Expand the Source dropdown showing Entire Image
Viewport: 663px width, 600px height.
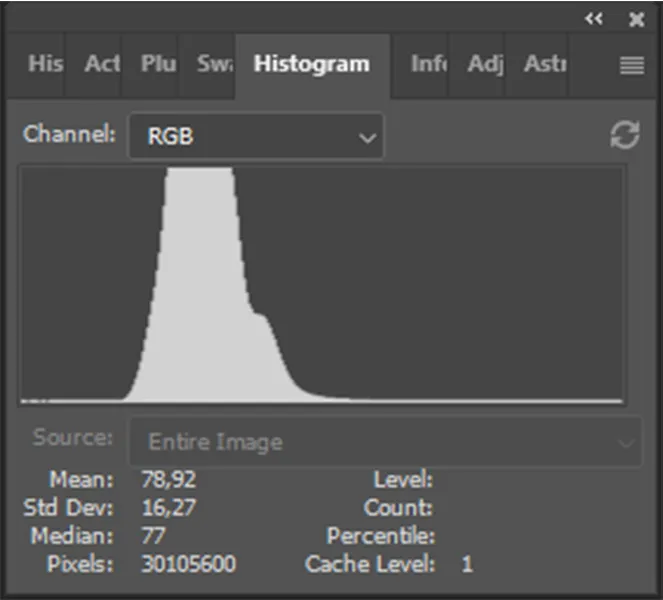(x=384, y=442)
